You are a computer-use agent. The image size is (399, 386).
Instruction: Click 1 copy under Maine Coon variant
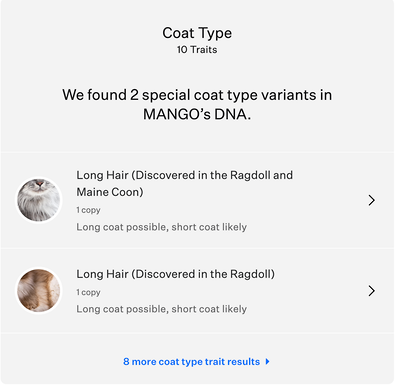88,210
